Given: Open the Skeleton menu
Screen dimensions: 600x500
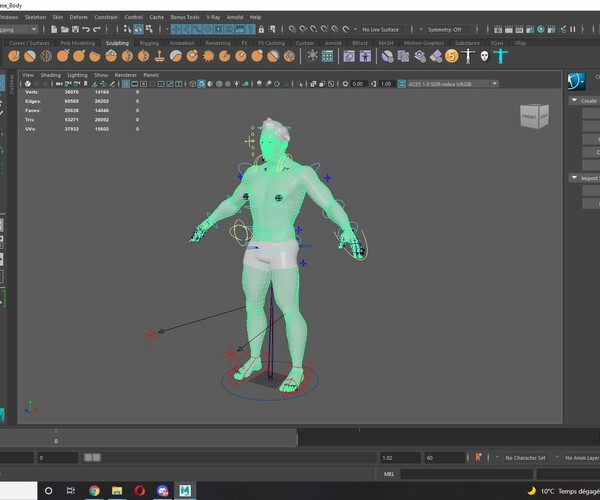Looking at the screenshot, I should click(x=35, y=17).
